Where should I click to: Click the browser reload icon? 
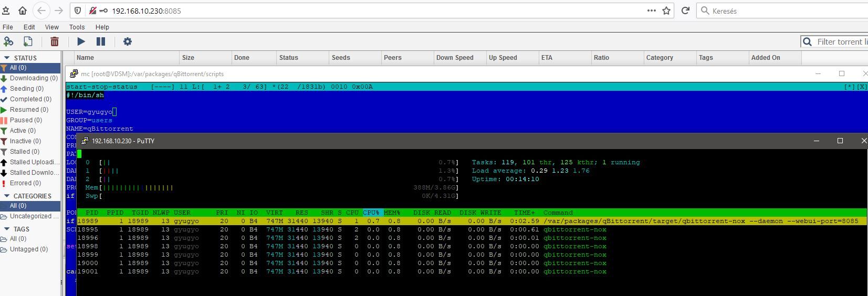point(685,10)
